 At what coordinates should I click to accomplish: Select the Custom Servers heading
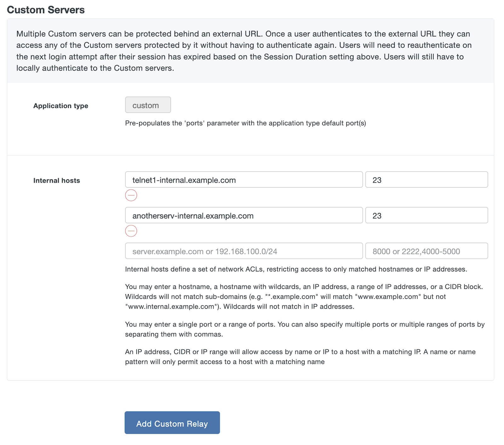pos(46,10)
